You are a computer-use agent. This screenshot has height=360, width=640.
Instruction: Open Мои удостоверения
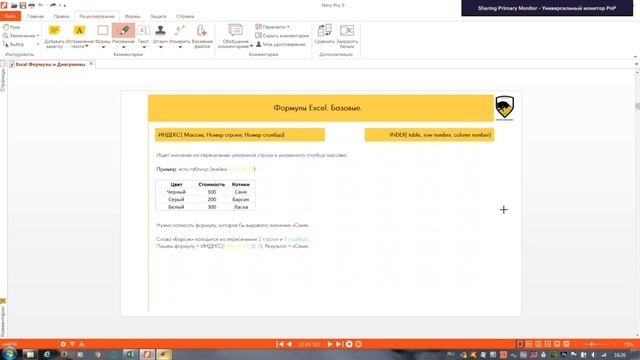(280, 44)
